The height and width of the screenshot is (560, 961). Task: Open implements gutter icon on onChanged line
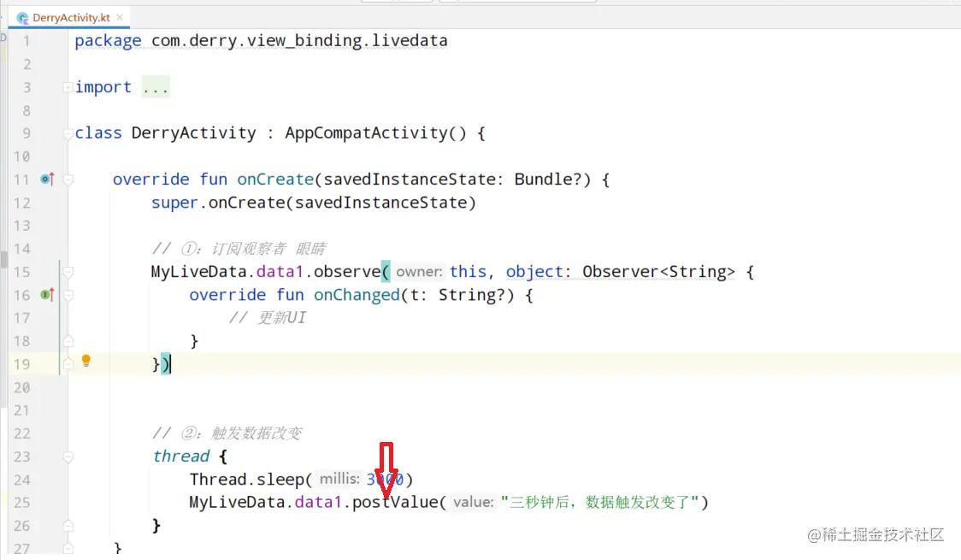47,295
